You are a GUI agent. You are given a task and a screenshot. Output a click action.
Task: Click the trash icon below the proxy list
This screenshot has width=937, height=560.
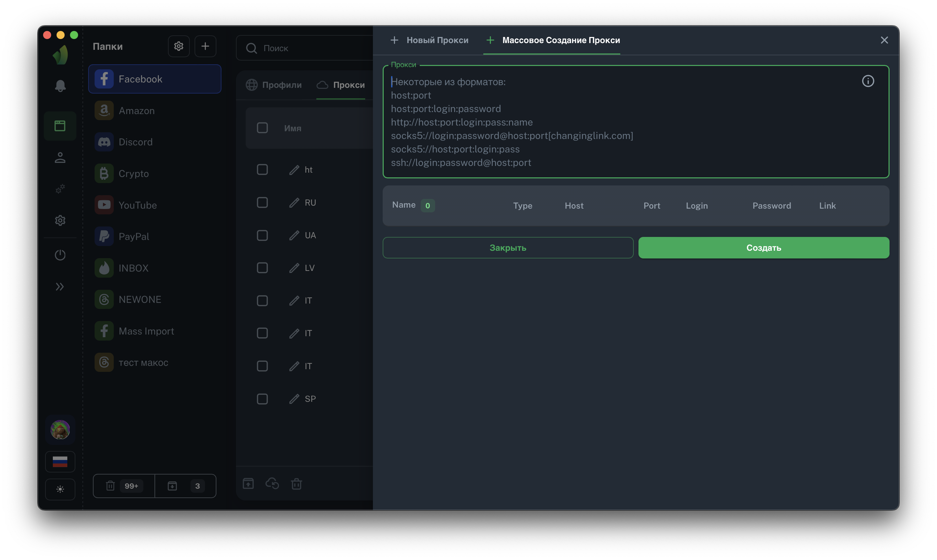tap(296, 484)
